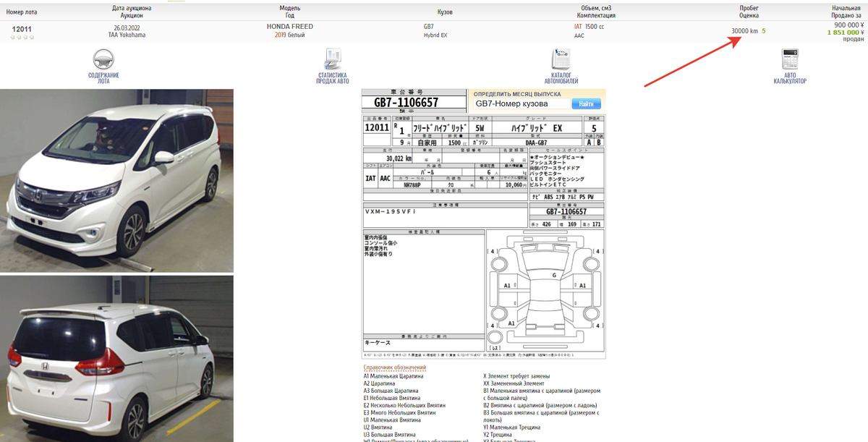Open the Авто калькулятор calculator icon
Image resolution: width=868 pixels, height=442 pixels.
coord(790,59)
